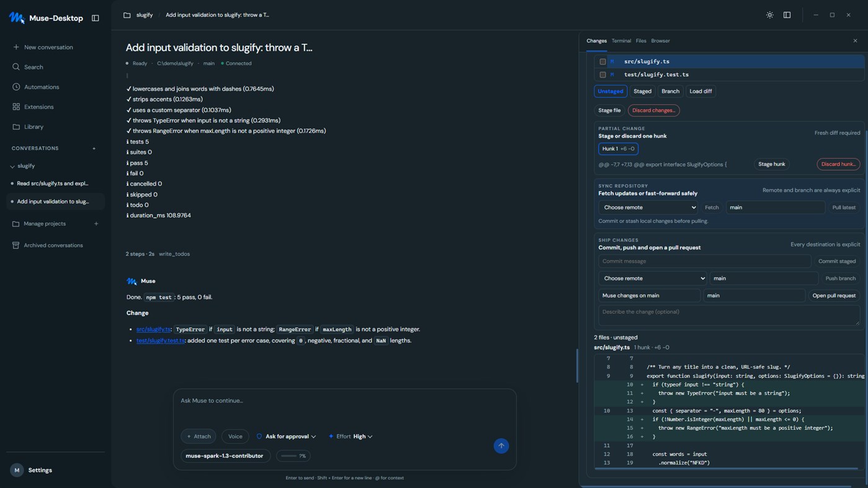Click the diff horizontal scrollbar
The width and height of the screenshot is (868, 488).
click(726, 469)
